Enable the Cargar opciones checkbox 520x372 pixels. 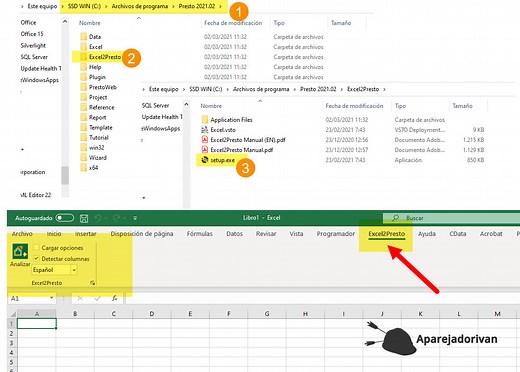click(37, 247)
